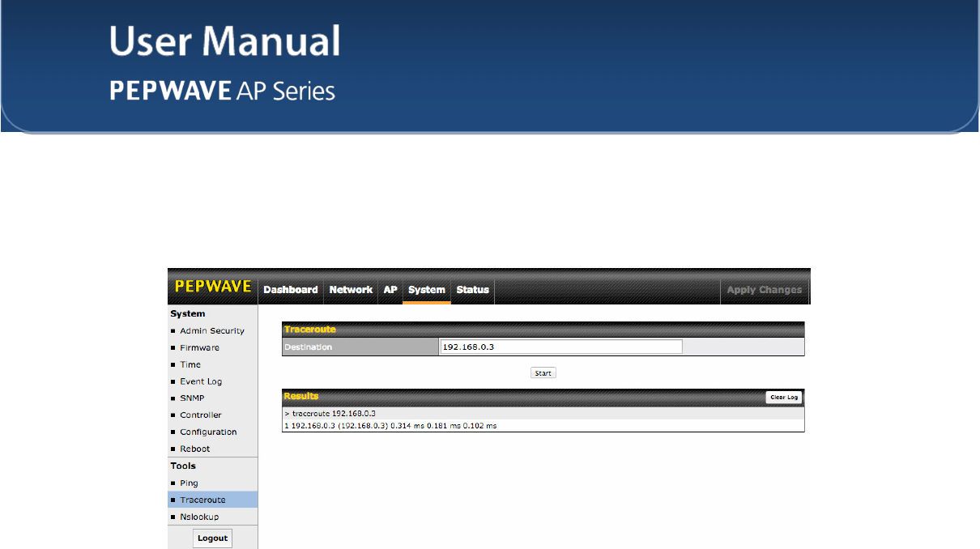The image size is (980, 549).
Task: Select the Traceroute tool
Action: pyautogui.click(x=213, y=500)
